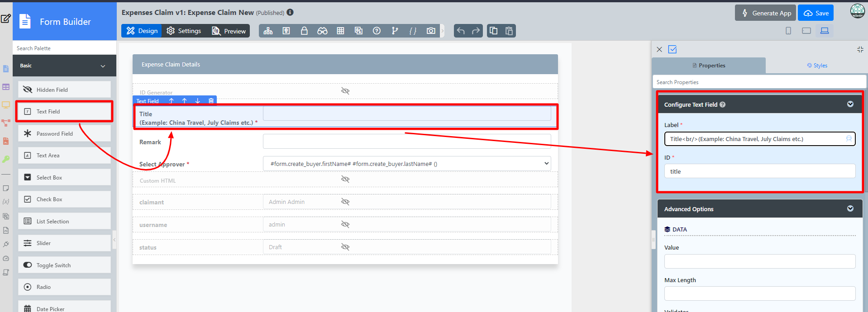The image size is (868, 312).
Task: Open the Select Approver dropdown
Action: tap(407, 164)
